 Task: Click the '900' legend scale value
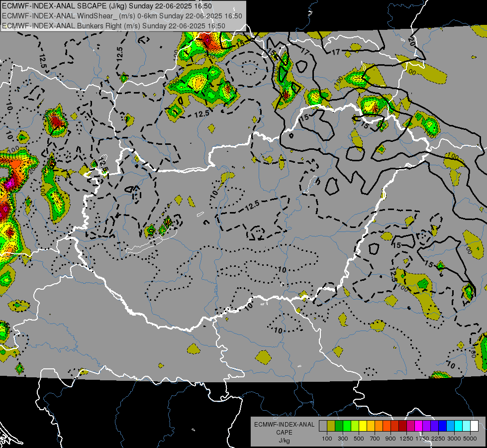pyautogui.click(x=390, y=439)
